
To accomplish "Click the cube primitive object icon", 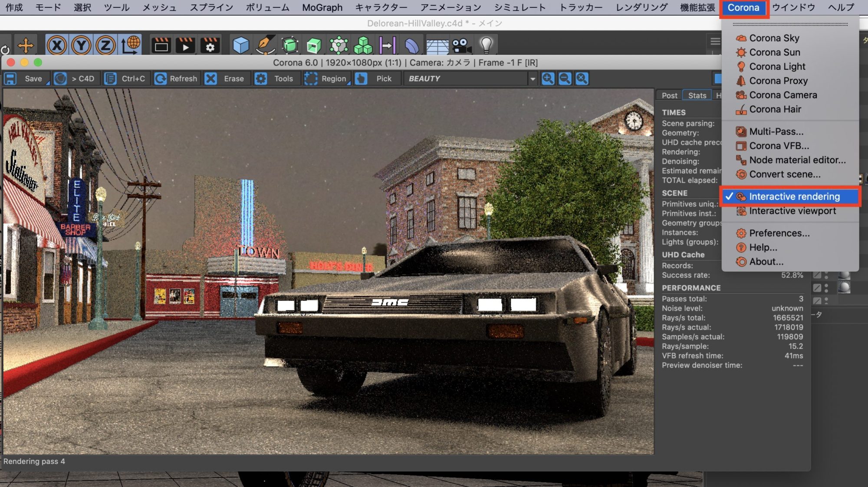I will tap(241, 45).
